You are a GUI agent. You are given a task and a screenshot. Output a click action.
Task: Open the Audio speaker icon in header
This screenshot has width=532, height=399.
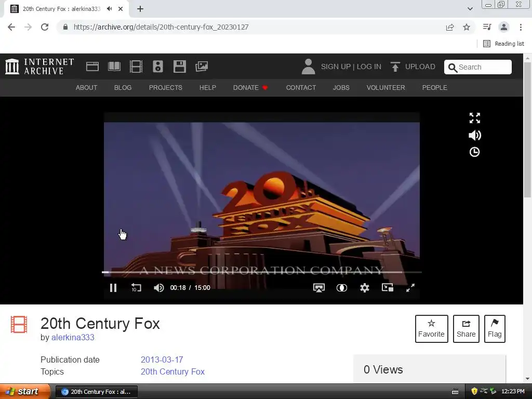[x=158, y=66]
